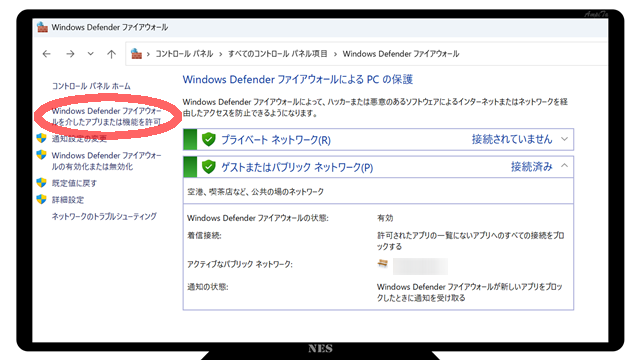Screen dimensions: 640x360
Task: Select コントロール パネル in the breadcrumb
Action: coord(184,53)
